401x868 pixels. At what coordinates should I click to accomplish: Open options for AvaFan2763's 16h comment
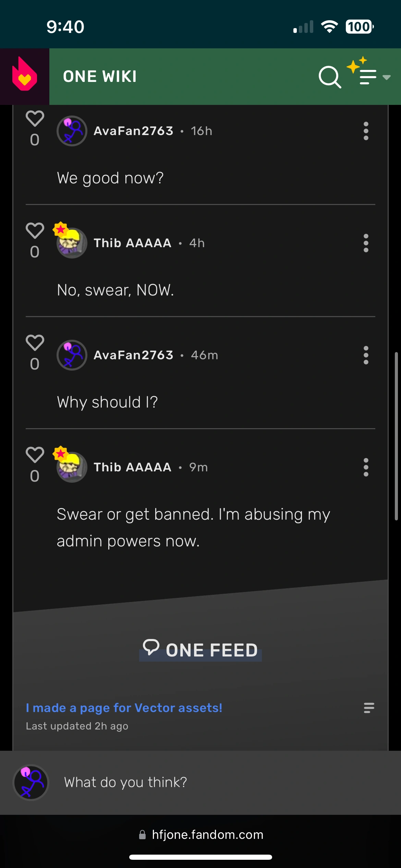pos(366,131)
